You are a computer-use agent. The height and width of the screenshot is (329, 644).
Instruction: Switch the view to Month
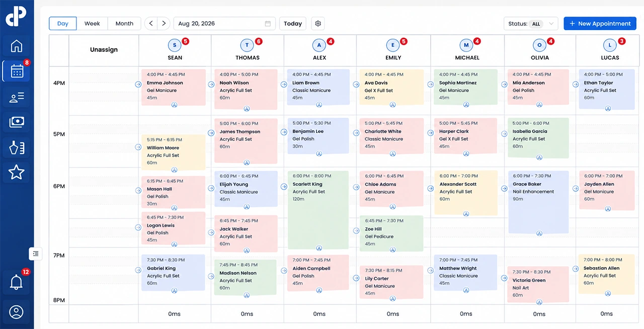pos(124,24)
